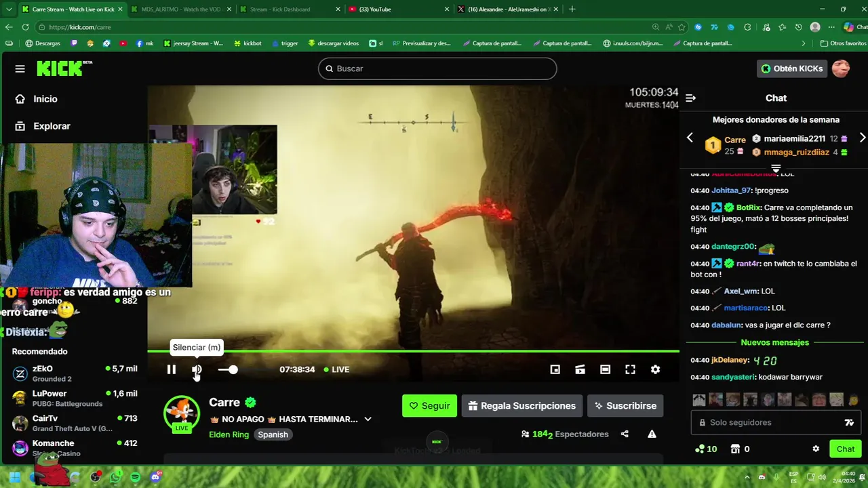Image resolution: width=868 pixels, height=488 pixels.
Task: Open recommended channel Komanche
Action: tap(75, 448)
